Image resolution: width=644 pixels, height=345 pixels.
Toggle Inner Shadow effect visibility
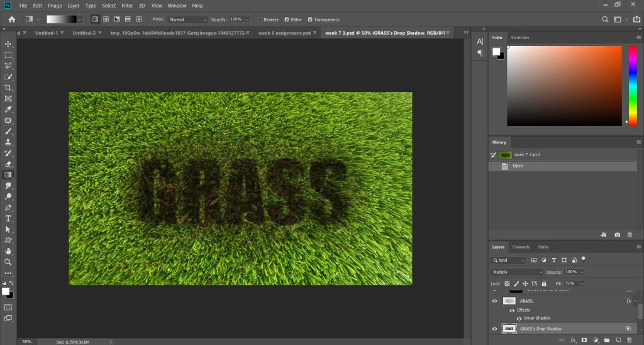pos(519,318)
